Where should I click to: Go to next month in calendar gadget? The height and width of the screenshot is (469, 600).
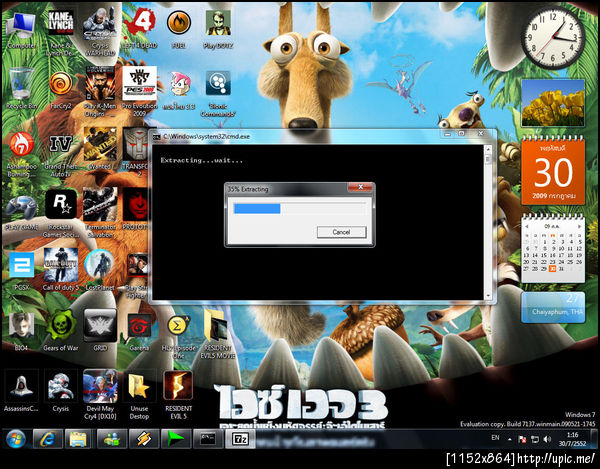(579, 226)
